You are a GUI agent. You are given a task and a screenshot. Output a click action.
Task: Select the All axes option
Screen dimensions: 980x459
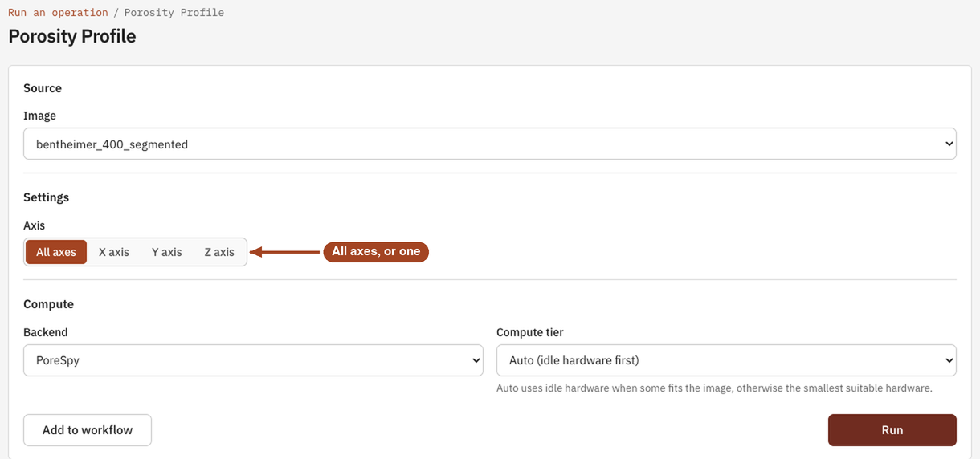point(56,252)
